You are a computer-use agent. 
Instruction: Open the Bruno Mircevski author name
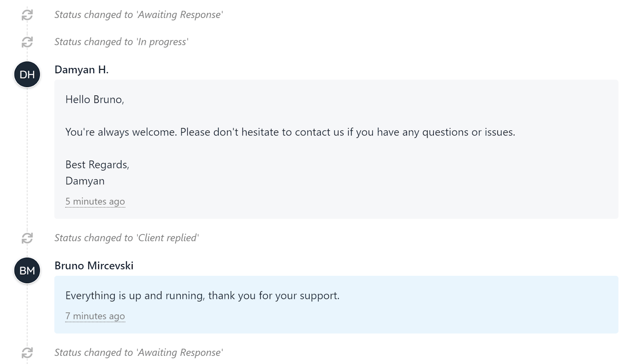94,266
